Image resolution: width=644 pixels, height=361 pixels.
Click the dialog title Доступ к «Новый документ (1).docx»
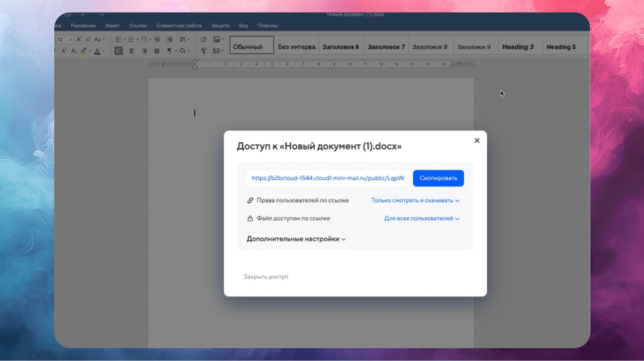tap(319, 146)
